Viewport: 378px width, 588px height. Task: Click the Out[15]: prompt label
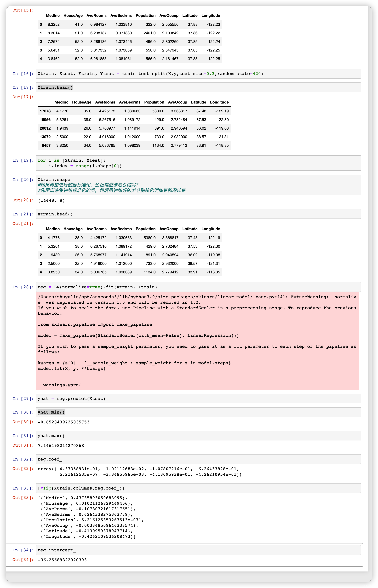point(23,10)
